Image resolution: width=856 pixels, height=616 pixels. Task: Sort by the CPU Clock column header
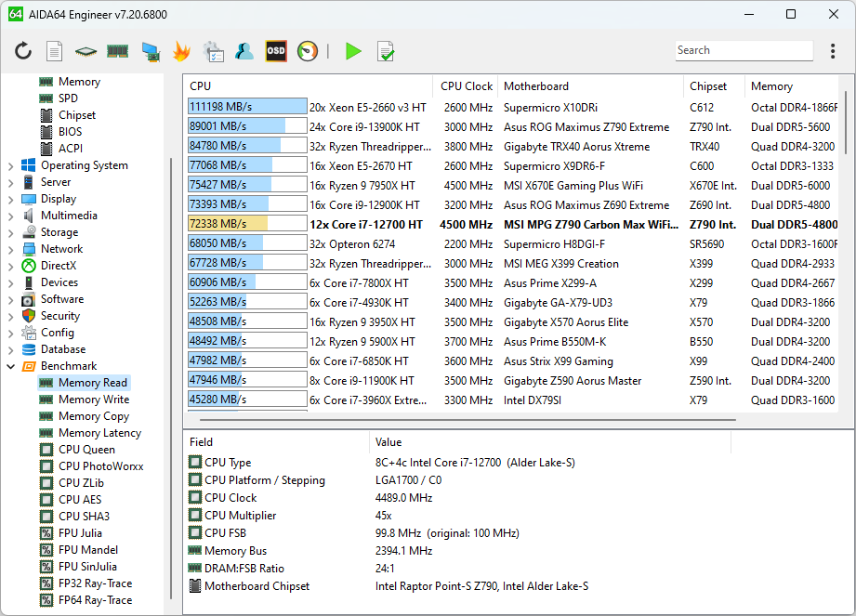(466, 86)
